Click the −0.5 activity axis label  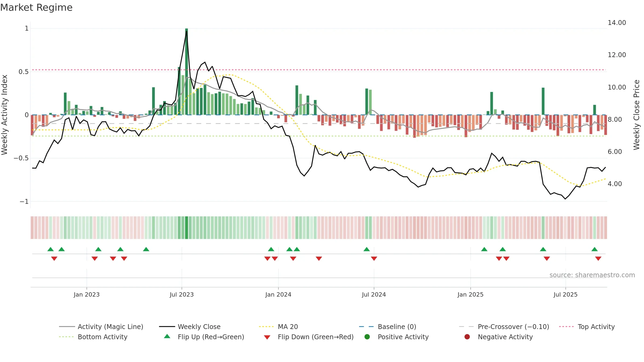pyautogui.click(x=21, y=158)
